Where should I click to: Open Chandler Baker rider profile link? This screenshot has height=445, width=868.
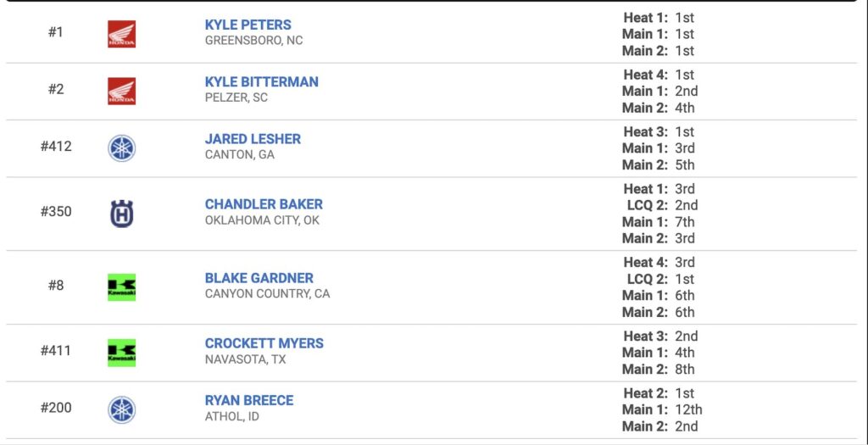(264, 204)
